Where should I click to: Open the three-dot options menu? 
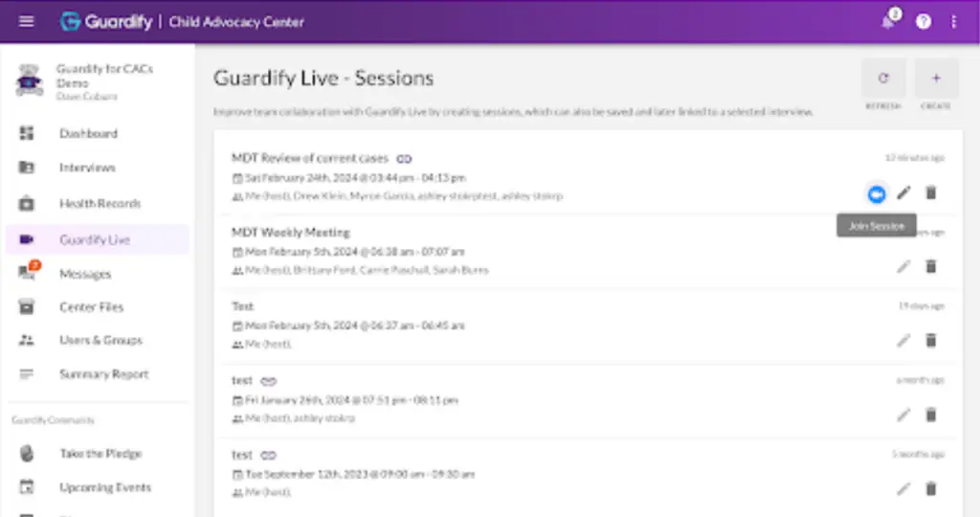tap(953, 21)
